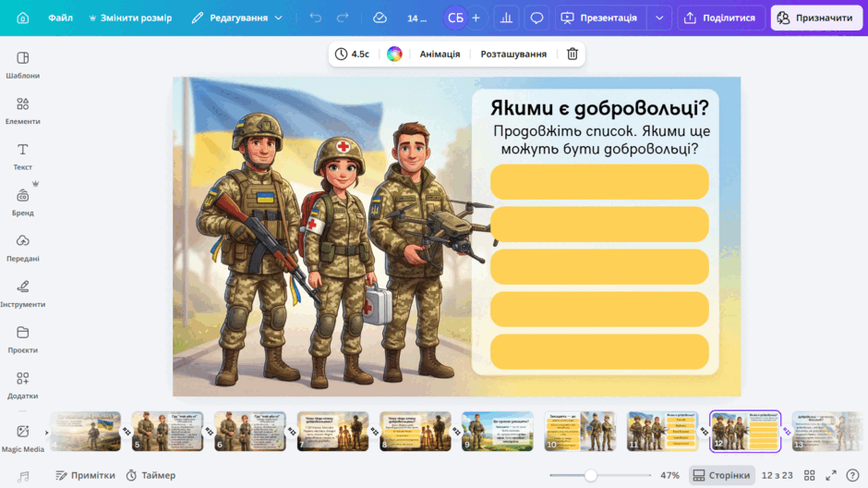Expand the Презентація options arrow
Image resolution: width=868 pixels, height=488 pixels.
[659, 18]
